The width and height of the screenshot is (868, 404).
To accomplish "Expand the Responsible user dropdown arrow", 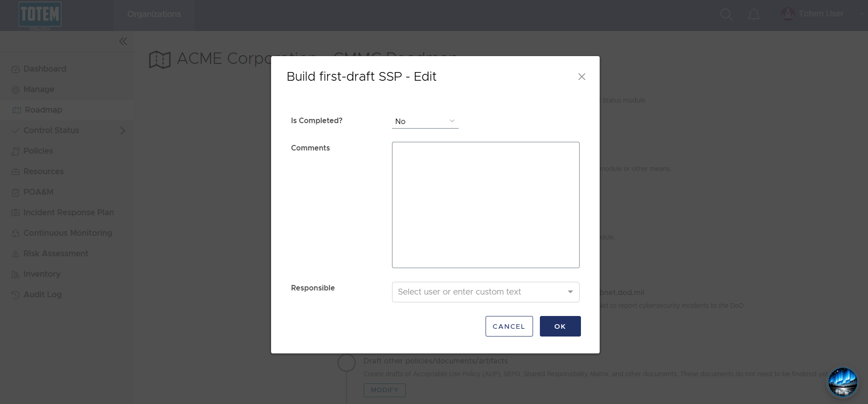I will point(570,292).
